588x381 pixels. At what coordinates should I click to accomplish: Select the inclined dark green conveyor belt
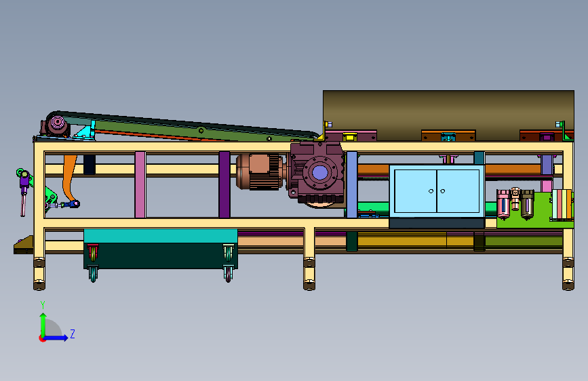tap(187, 126)
